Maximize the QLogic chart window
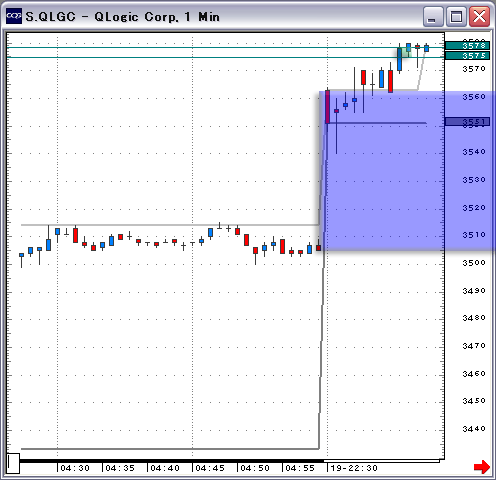 point(456,16)
